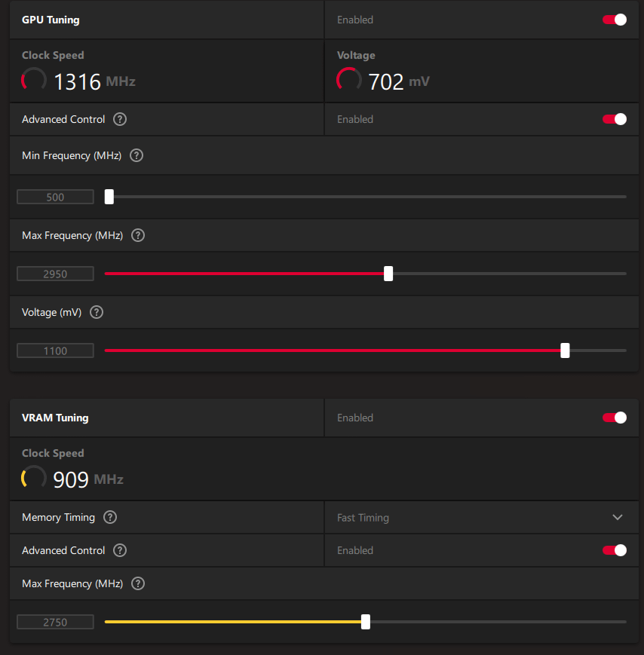Toggle VRAM Advanced Control switch
This screenshot has height=655, width=644.
coord(615,550)
